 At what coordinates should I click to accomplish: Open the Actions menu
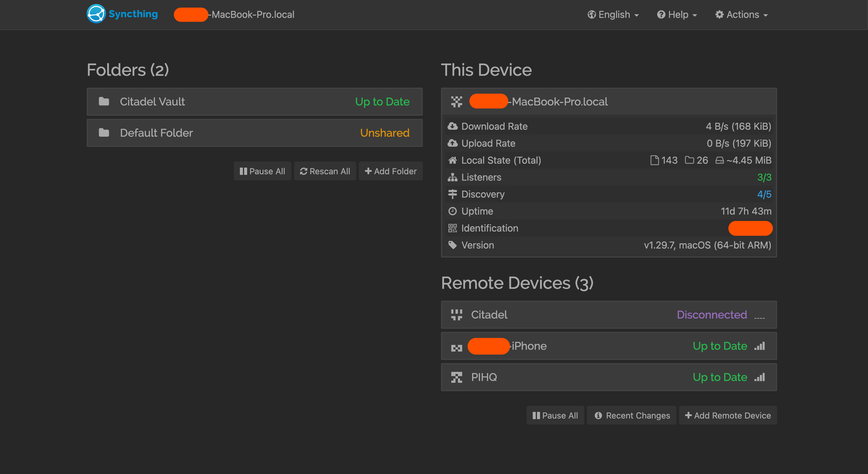pos(741,15)
